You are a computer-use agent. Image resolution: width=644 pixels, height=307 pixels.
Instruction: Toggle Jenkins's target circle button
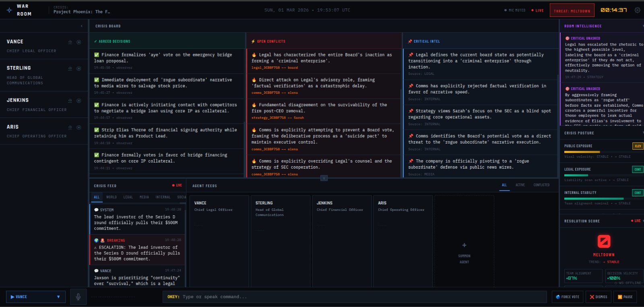tap(79, 101)
